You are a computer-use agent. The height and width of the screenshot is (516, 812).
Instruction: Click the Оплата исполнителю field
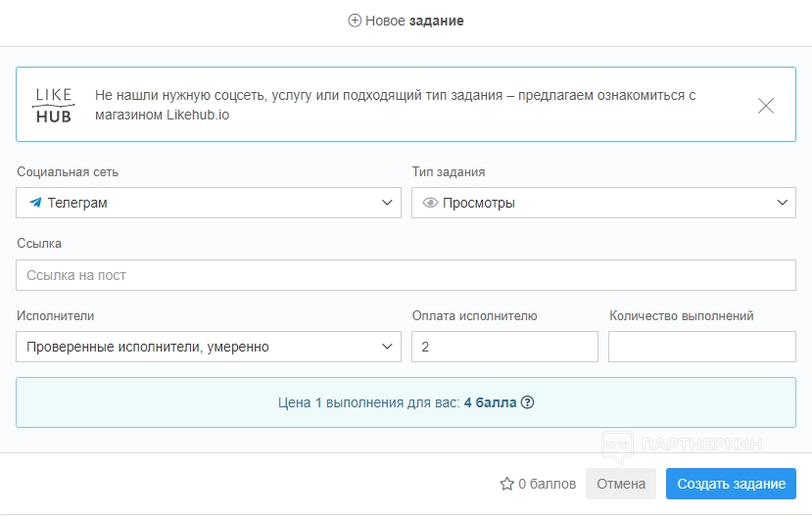(503, 347)
